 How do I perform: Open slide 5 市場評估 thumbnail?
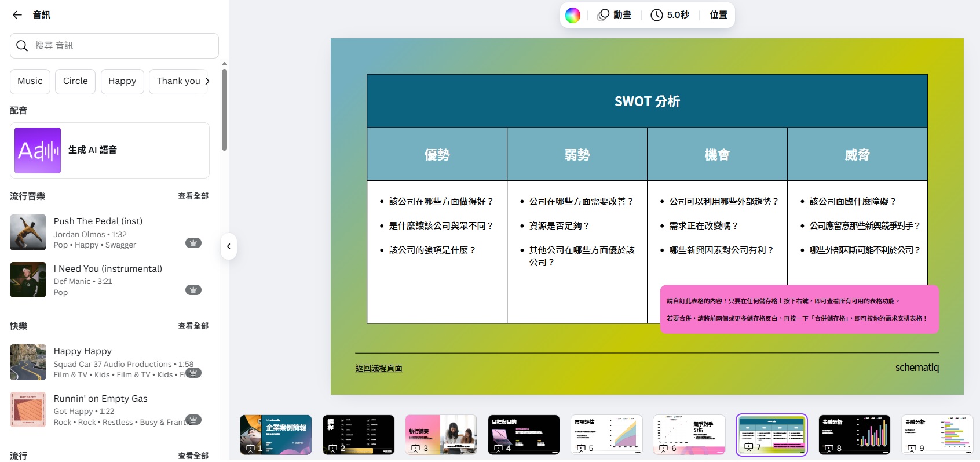pos(606,435)
